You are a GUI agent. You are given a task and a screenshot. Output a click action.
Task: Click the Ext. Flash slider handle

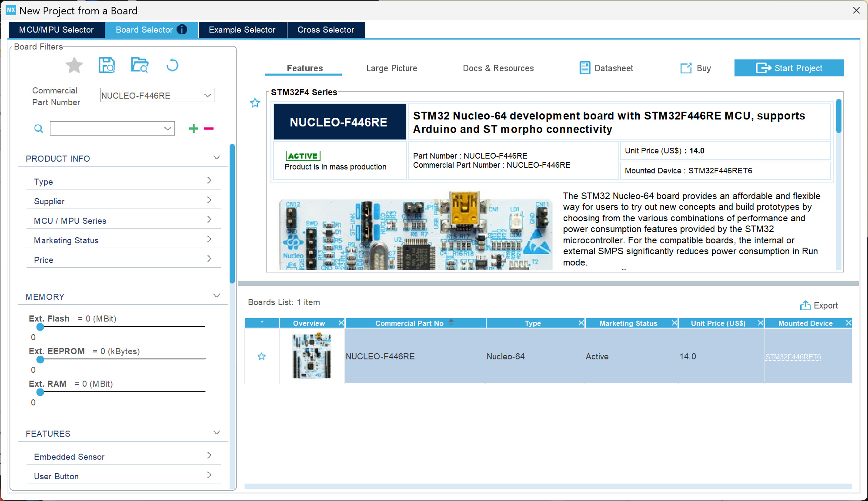click(x=40, y=327)
